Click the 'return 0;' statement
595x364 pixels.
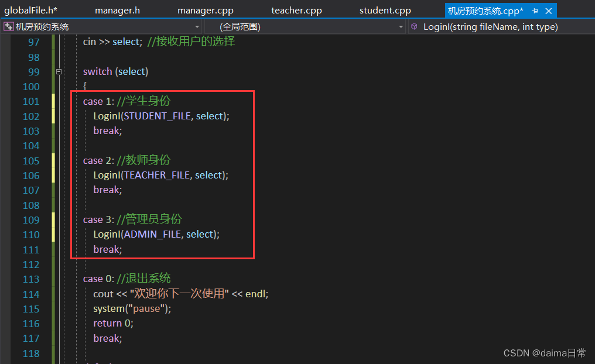114,323
